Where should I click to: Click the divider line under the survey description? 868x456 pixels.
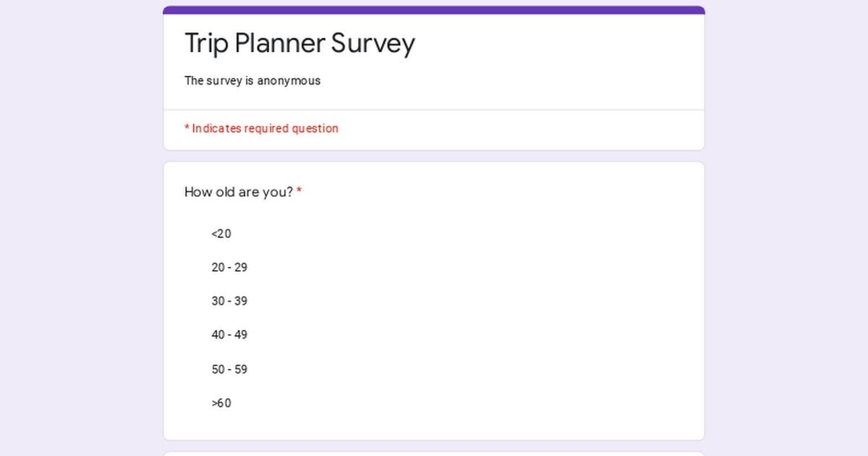coord(434,110)
